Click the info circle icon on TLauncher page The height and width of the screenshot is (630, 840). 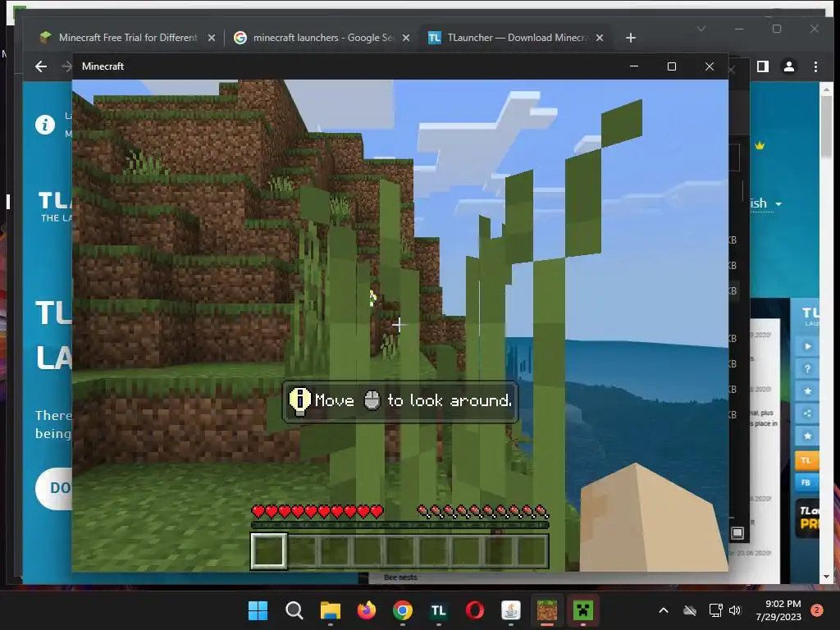pos(45,125)
